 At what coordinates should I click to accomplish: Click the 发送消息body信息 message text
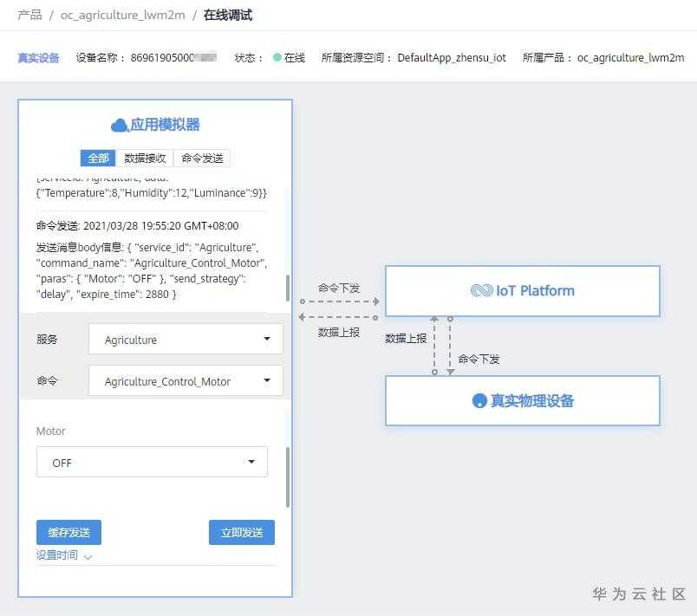(x=151, y=270)
